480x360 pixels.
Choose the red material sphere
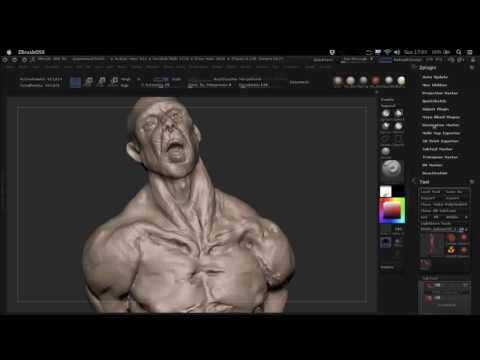(x=376, y=81)
